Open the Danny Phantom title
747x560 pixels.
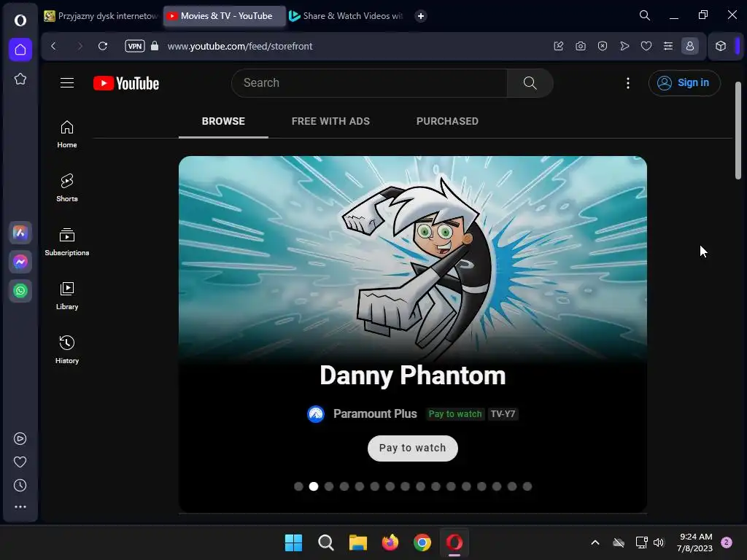click(x=413, y=376)
